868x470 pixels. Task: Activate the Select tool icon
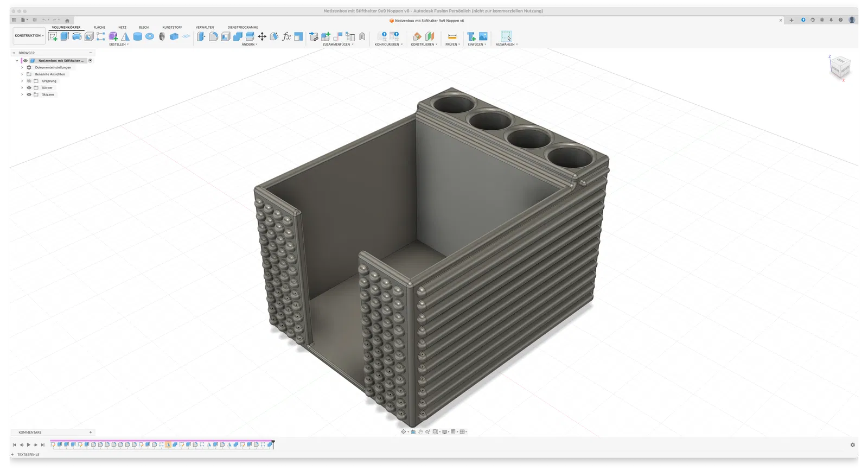click(x=506, y=36)
